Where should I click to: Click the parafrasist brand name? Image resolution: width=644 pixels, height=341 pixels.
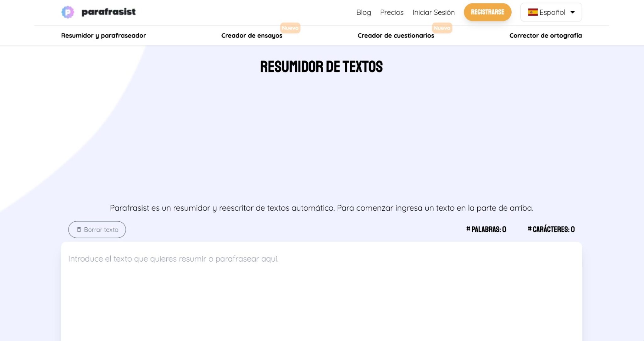point(108,12)
